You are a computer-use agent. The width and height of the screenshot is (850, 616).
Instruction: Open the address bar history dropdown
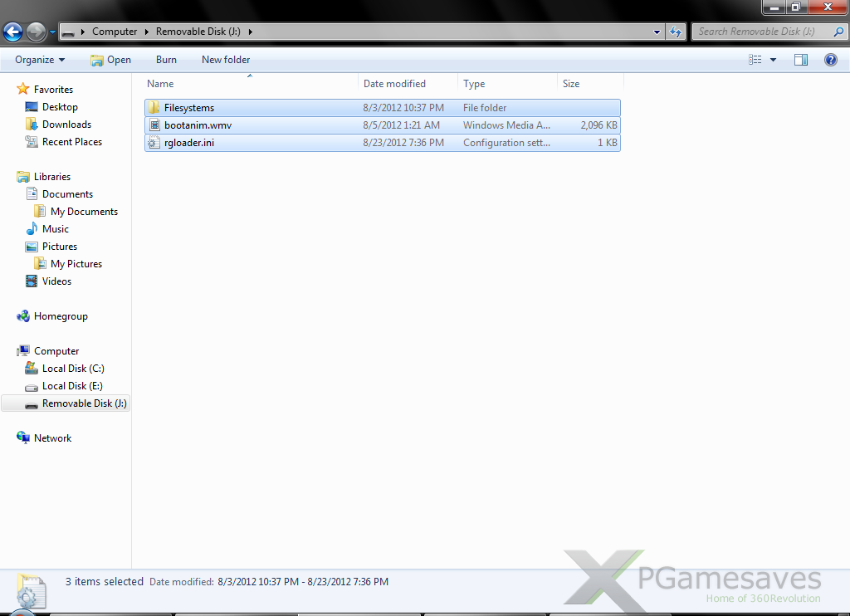[x=657, y=32]
